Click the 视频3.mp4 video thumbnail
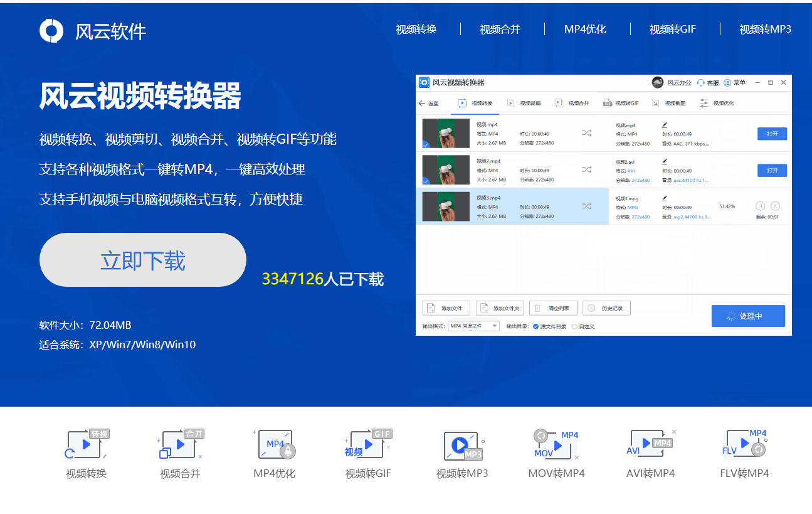812x514 pixels. point(446,206)
